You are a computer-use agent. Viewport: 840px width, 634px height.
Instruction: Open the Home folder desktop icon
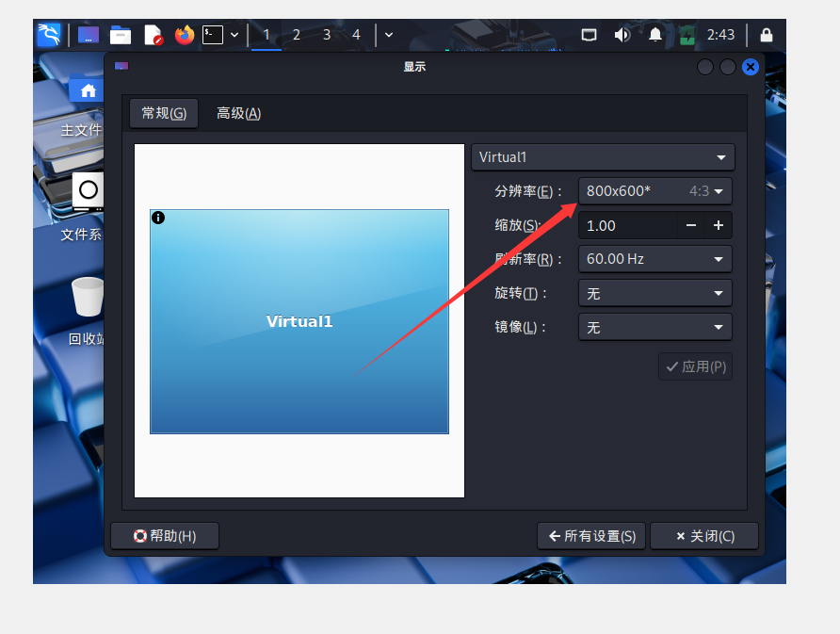[x=88, y=90]
